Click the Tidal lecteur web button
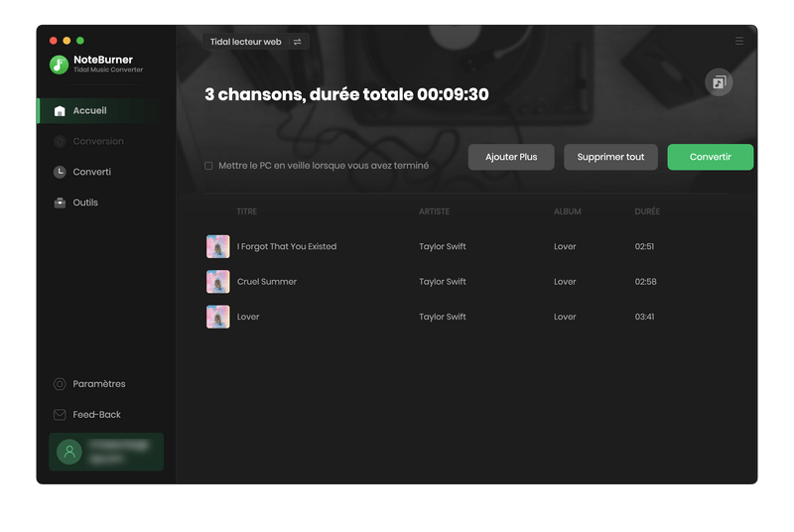Viewport: 794px width, 532px height. [x=256, y=42]
